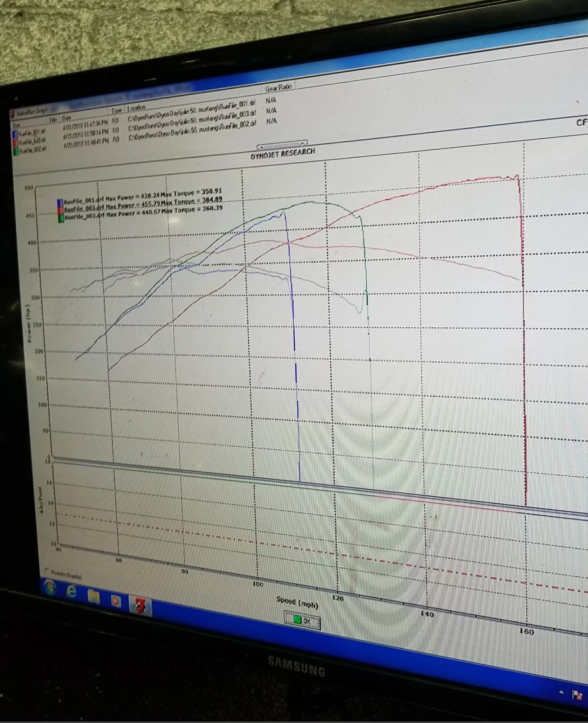The width and height of the screenshot is (588, 723).
Task: Click the RunFile_003.drf location path
Action: click(x=192, y=121)
